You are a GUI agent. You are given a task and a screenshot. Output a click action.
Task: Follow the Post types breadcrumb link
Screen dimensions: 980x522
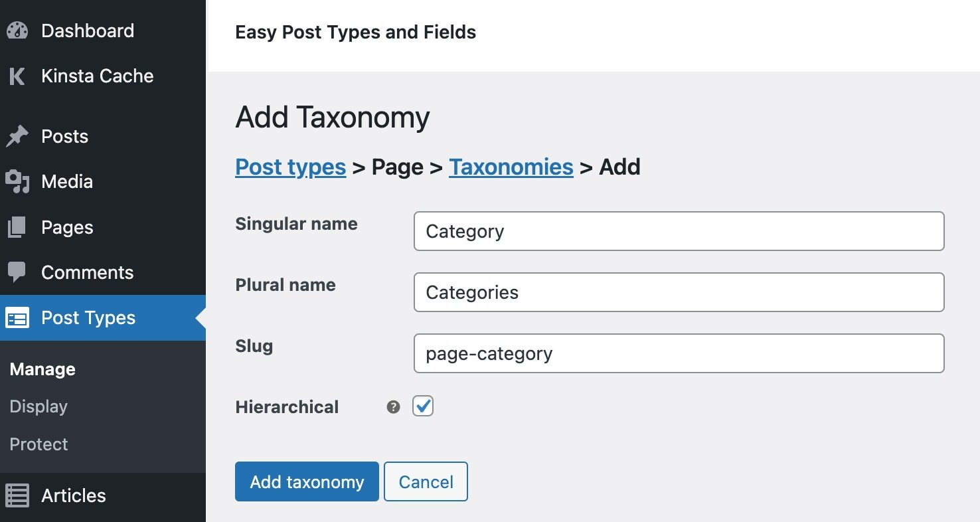point(290,167)
